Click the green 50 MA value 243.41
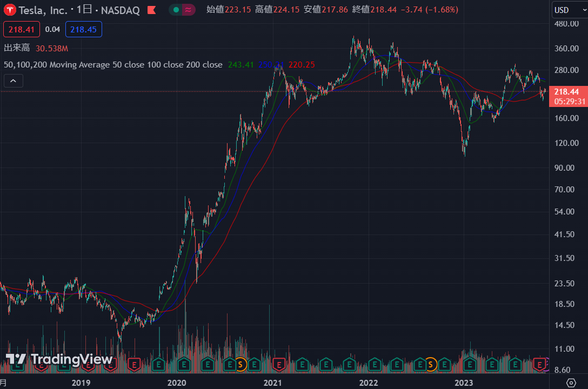Image resolution: width=588 pixels, height=389 pixels. click(240, 65)
